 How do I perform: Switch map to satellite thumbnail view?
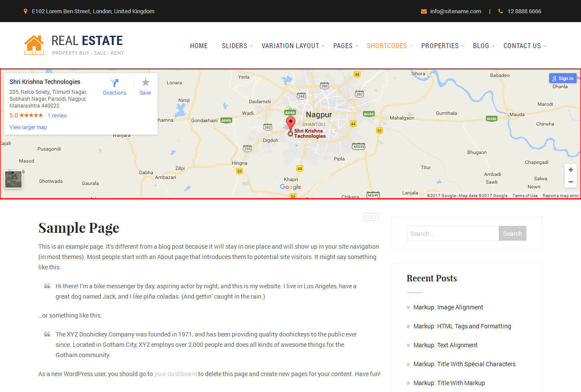13,179
